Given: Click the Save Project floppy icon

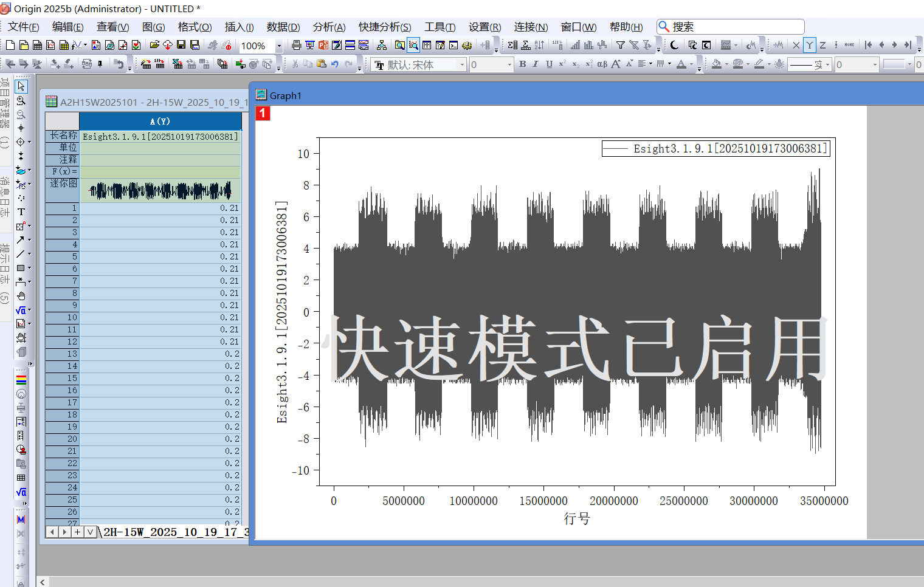Looking at the screenshot, I should (181, 45).
